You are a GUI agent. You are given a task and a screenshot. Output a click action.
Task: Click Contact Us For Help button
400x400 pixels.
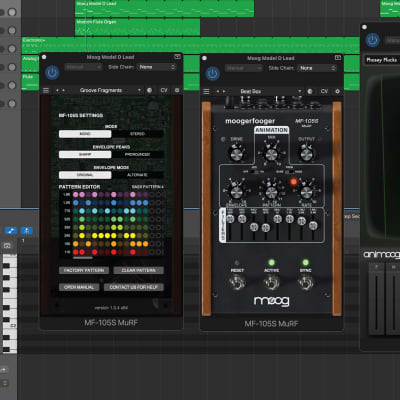[x=134, y=287]
